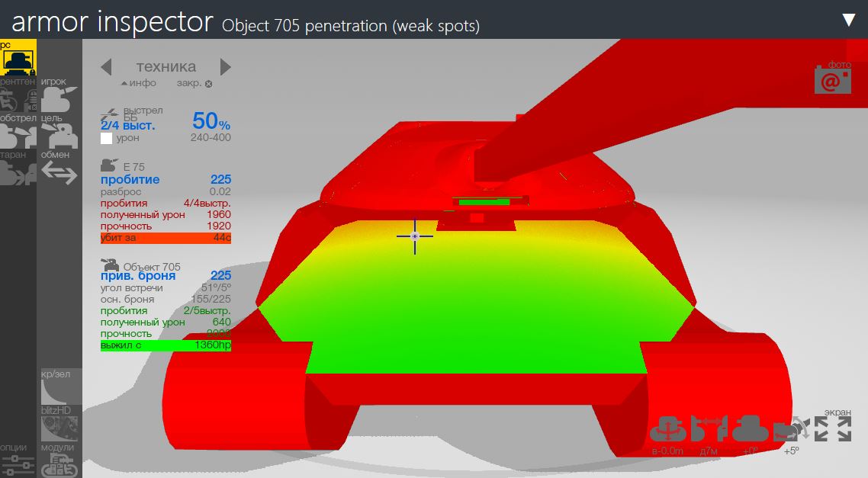Click the green выжил с 1360hp bar
Image resolution: width=868 pixels, height=478 pixels.
(166, 345)
